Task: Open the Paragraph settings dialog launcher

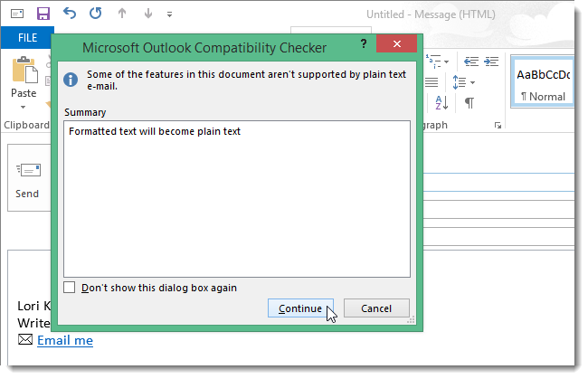Action: coord(498,125)
